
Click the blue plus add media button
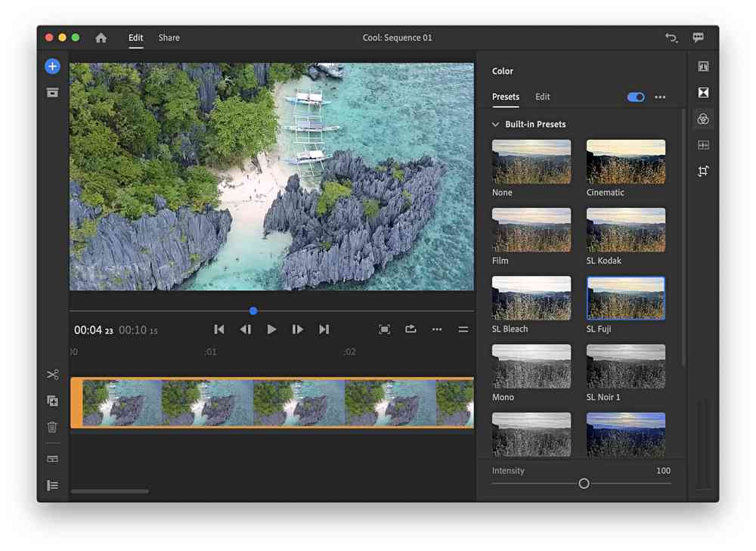tap(53, 66)
